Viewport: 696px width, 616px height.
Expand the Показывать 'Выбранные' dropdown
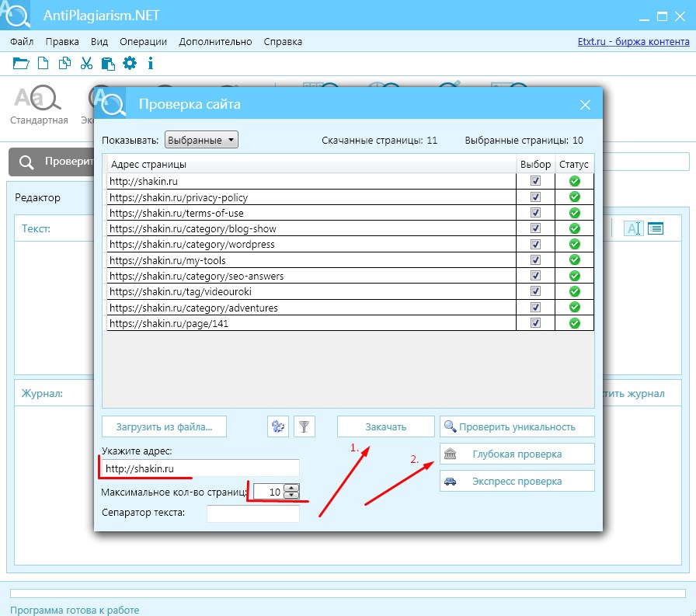pyautogui.click(x=201, y=140)
